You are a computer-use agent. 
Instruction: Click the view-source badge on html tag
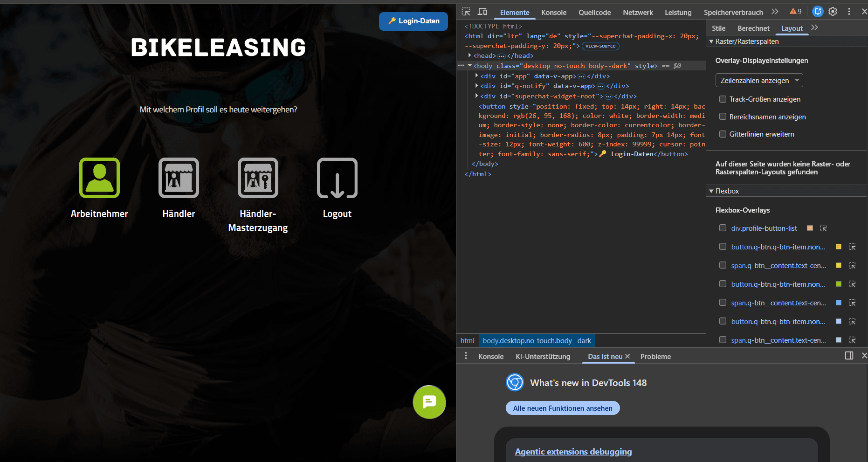[600, 46]
